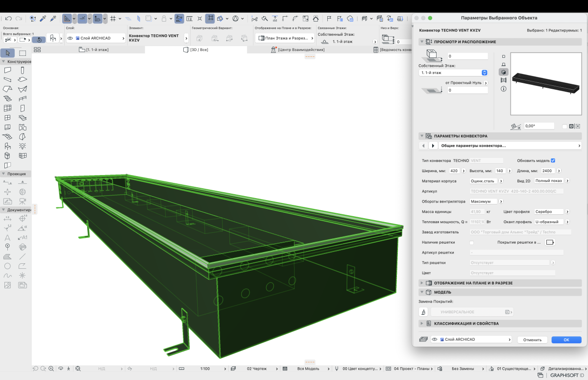Click the Ширина, мм input field
588x380 pixels.
coord(454,171)
